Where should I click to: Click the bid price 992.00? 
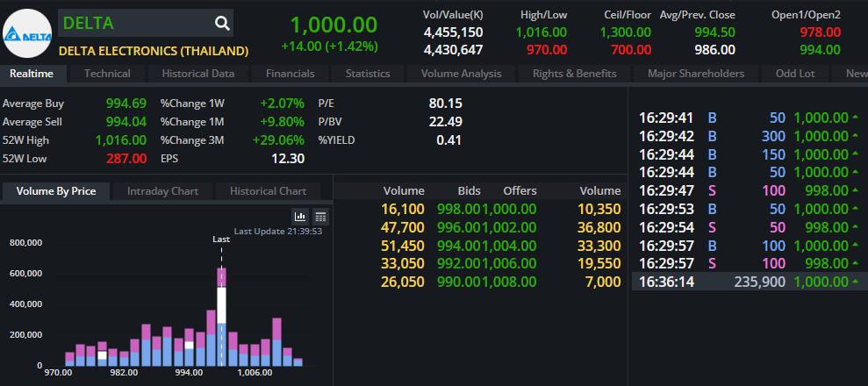click(459, 264)
